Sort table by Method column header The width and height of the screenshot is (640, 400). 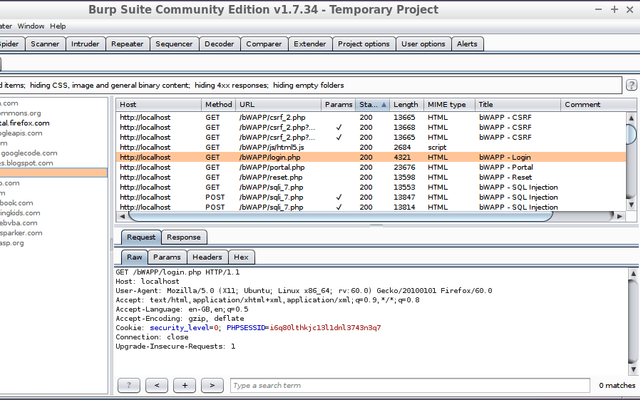click(x=218, y=104)
